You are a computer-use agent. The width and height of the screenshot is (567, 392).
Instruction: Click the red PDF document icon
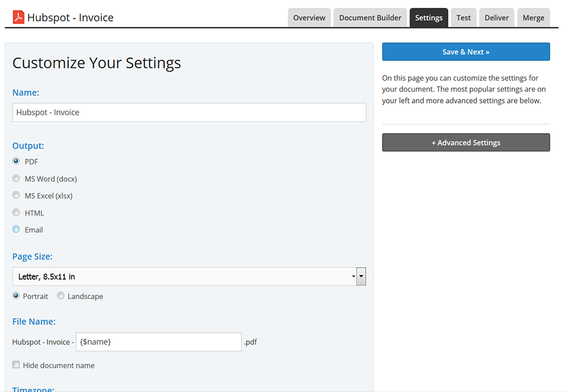[18, 18]
